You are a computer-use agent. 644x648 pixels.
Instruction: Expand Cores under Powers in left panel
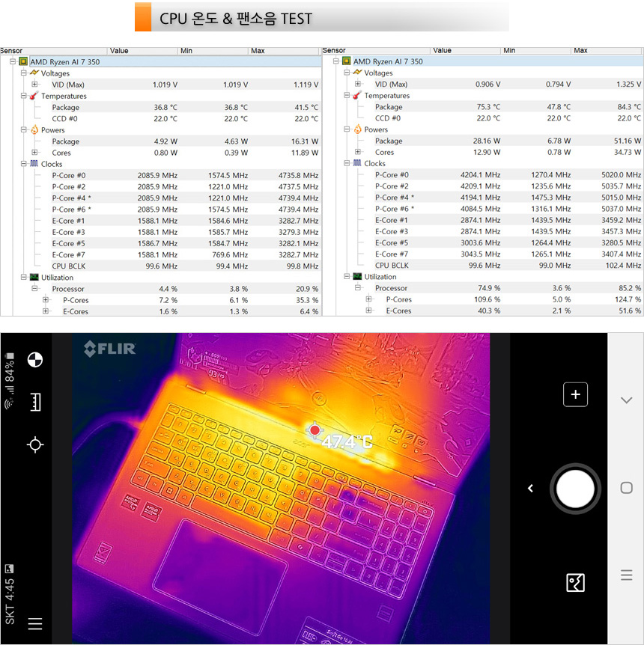(x=34, y=153)
